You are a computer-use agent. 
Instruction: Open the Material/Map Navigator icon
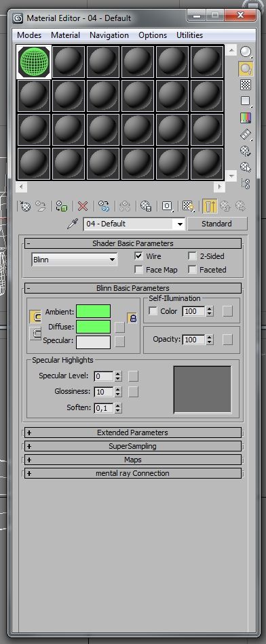tap(246, 184)
